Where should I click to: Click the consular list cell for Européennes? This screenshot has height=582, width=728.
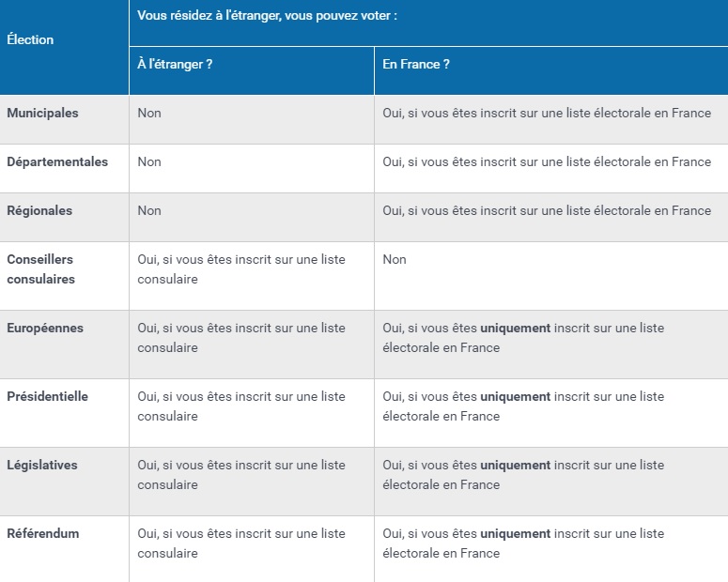241,338
